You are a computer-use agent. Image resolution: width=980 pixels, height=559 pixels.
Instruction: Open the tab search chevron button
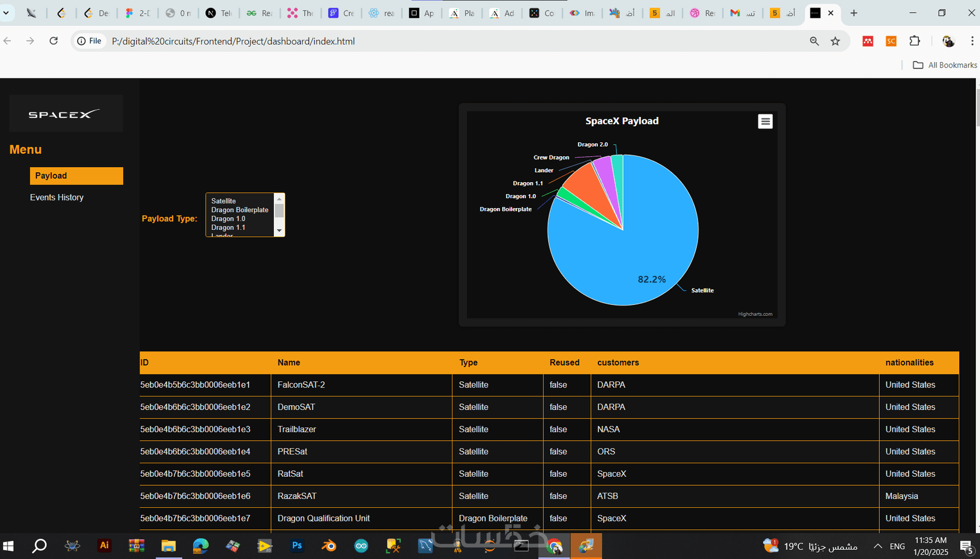[6, 13]
